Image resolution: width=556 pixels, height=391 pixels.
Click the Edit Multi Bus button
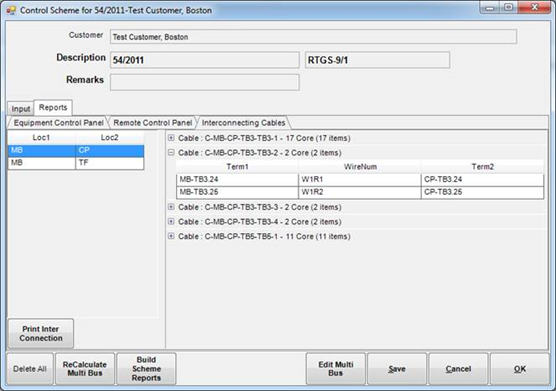[335, 369]
